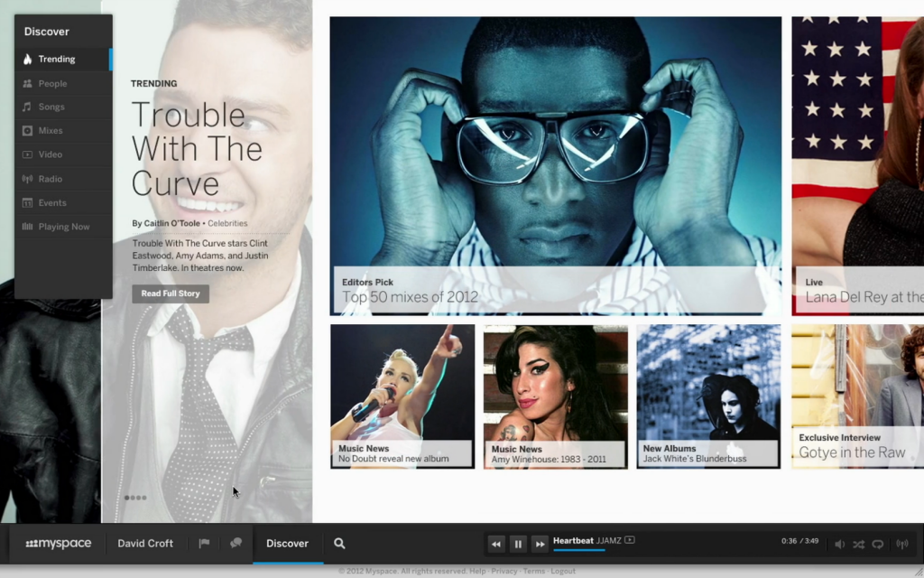Open the No Doubt reveal new album tile
Screen dimensions: 924x578
pos(402,396)
